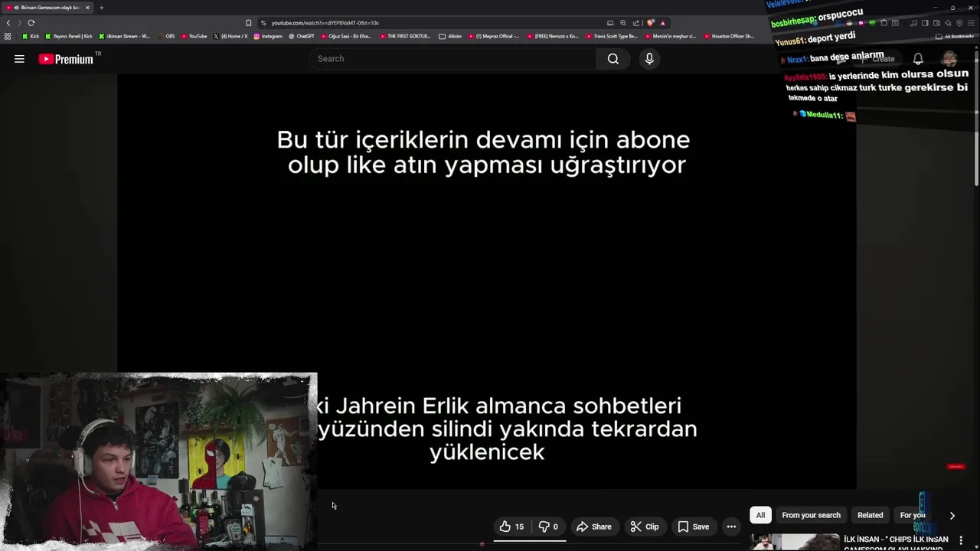Open Yayıncı Paneli Kick bookmark
980x551 pixels.
click(x=69, y=36)
